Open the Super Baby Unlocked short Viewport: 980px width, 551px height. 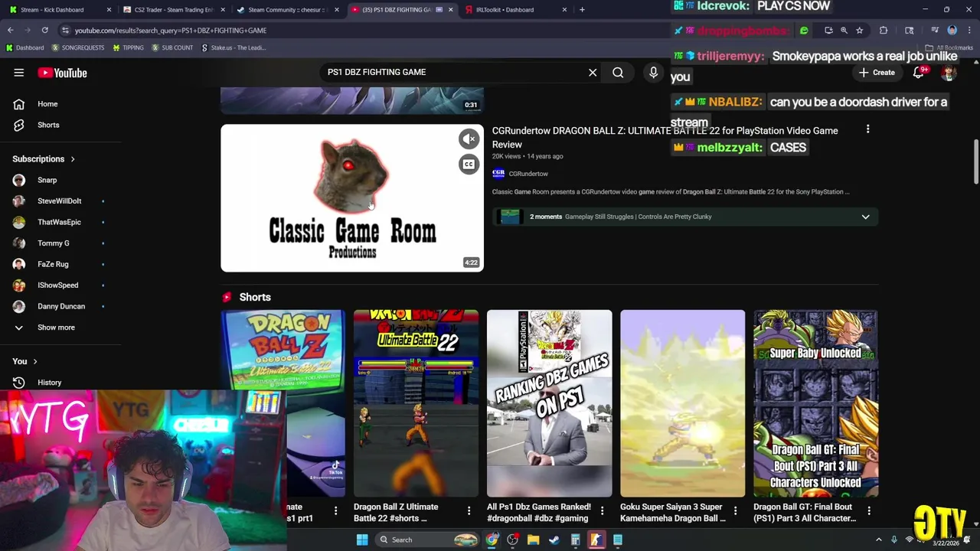click(815, 403)
